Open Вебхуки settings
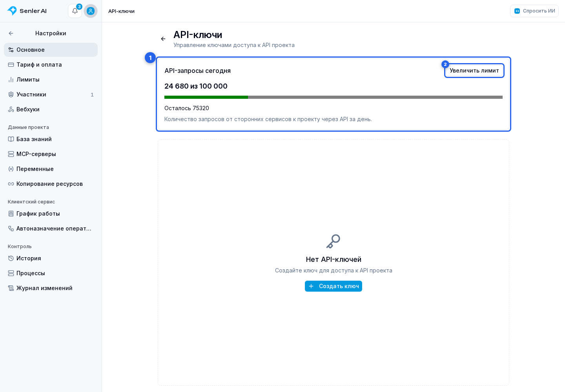The image size is (565, 392). click(x=51, y=109)
